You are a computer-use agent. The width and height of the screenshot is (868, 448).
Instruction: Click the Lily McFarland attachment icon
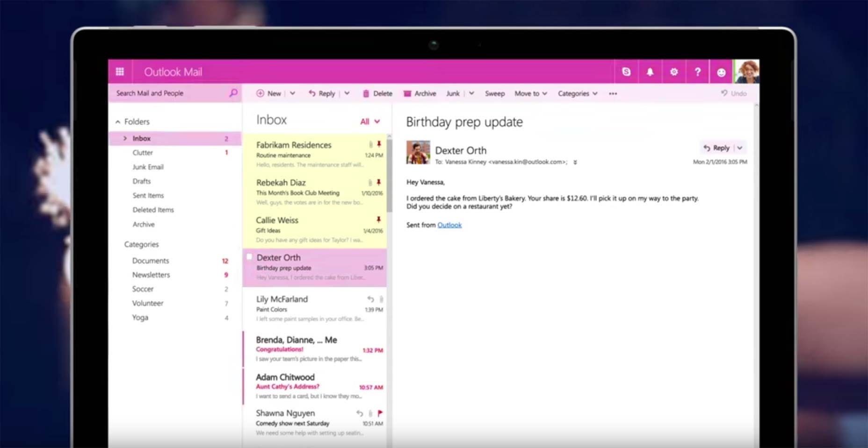381,299
